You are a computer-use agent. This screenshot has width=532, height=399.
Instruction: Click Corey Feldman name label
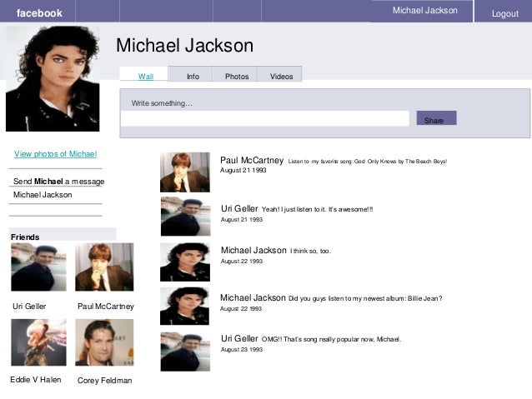coord(104,381)
